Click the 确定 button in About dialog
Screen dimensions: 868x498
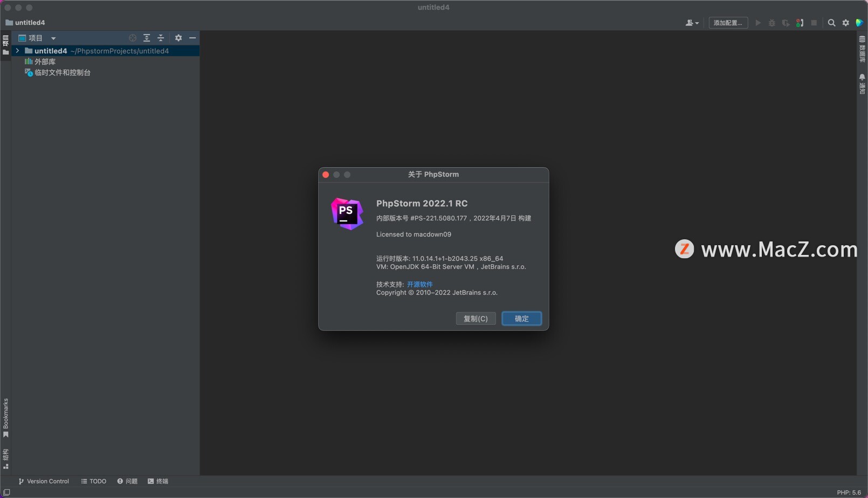pos(522,319)
